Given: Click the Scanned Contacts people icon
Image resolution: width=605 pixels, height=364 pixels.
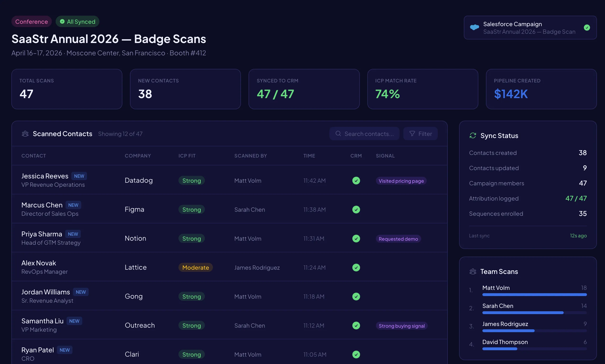Looking at the screenshot, I should pos(25,134).
